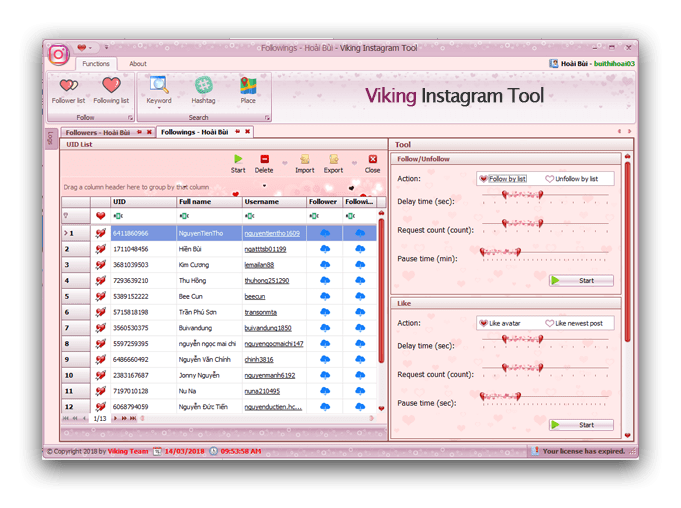Pin the Followings - Hoài Bùi tab

pyautogui.click(x=238, y=132)
